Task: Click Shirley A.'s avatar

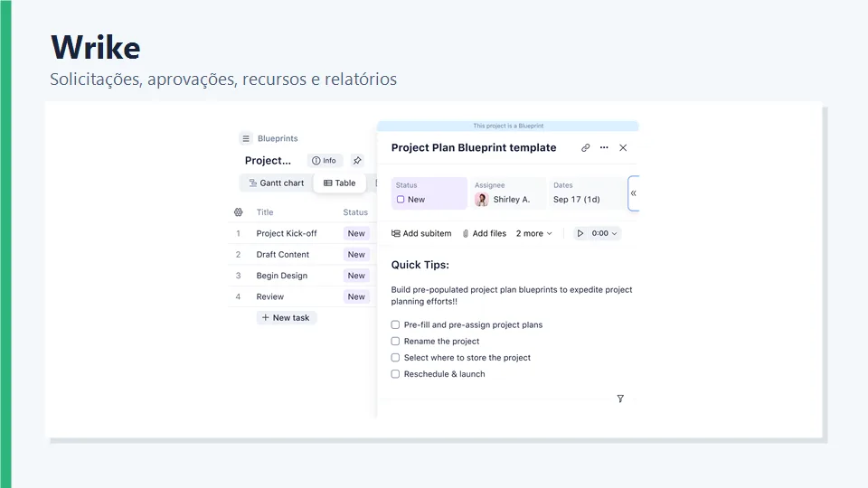Action: 482,199
